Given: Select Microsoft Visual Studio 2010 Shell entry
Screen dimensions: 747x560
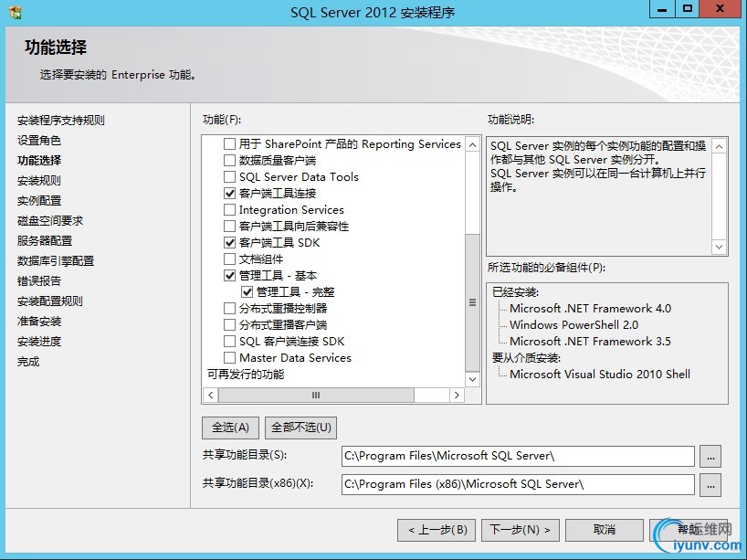Looking at the screenshot, I should click(x=600, y=375).
